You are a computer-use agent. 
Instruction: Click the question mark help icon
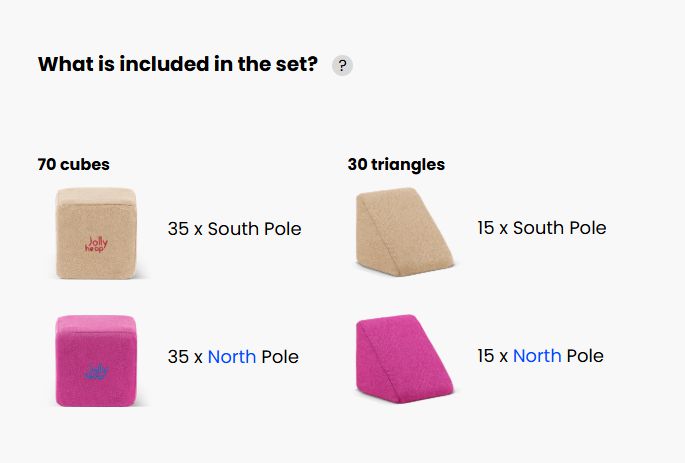[x=342, y=66]
